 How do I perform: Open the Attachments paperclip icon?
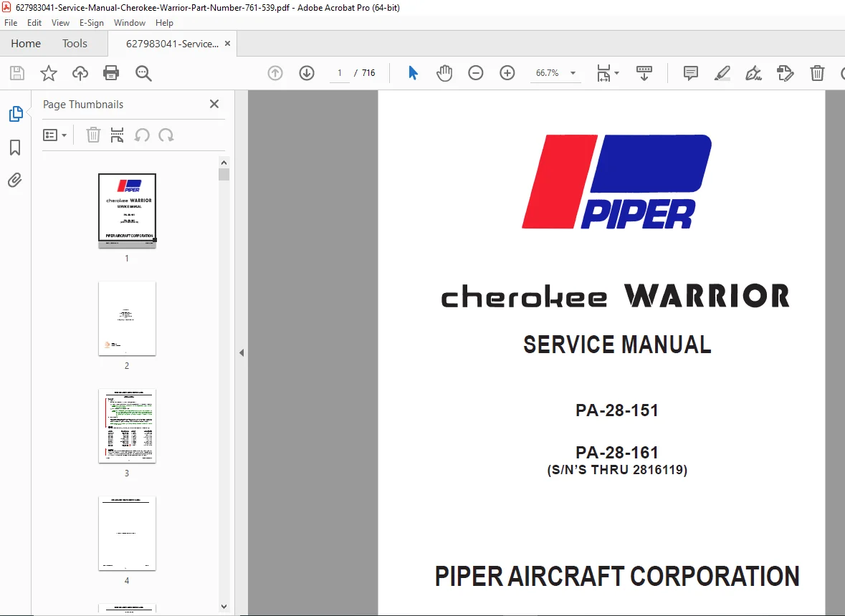(x=14, y=180)
